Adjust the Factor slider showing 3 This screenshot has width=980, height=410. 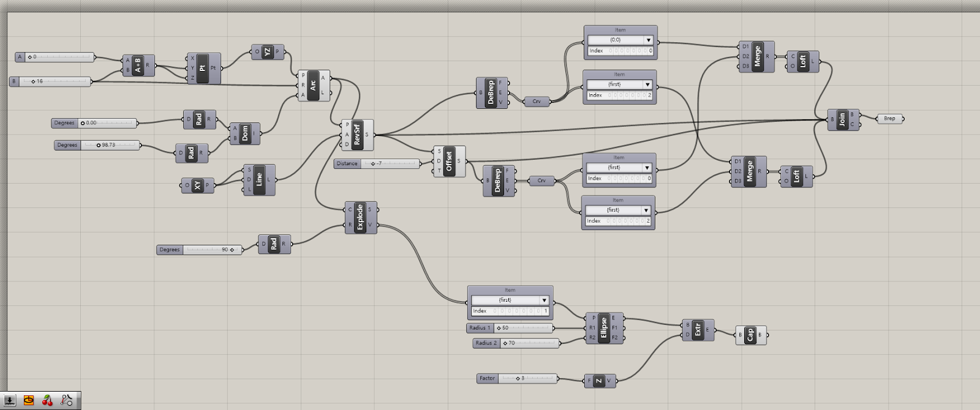(x=517, y=378)
